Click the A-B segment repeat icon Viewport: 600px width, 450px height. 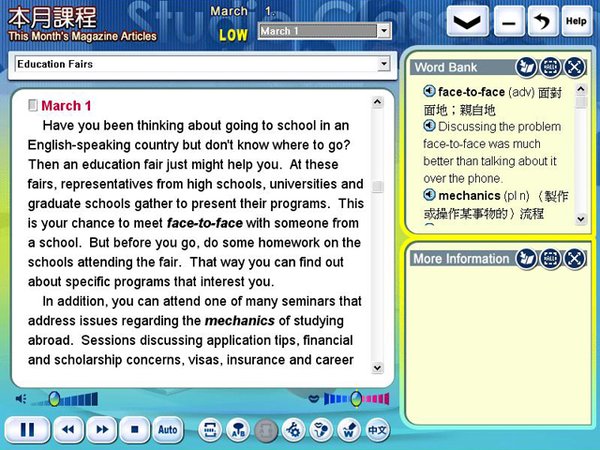(x=238, y=430)
